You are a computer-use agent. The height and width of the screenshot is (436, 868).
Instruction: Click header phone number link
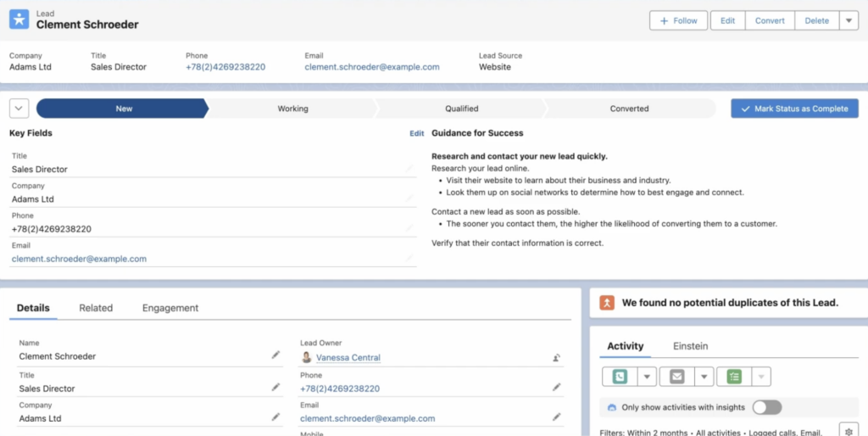click(225, 67)
